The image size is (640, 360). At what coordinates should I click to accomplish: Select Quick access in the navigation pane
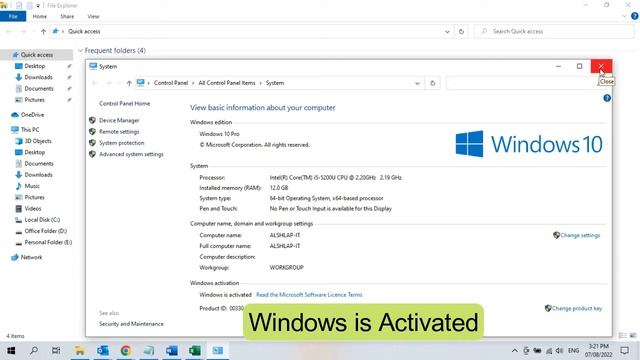click(x=37, y=55)
